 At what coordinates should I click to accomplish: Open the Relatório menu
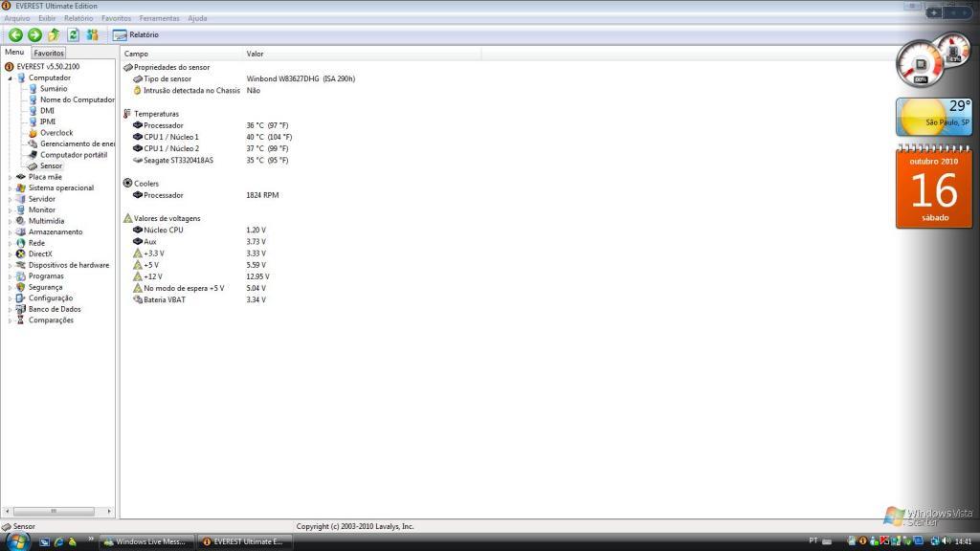point(78,18)
